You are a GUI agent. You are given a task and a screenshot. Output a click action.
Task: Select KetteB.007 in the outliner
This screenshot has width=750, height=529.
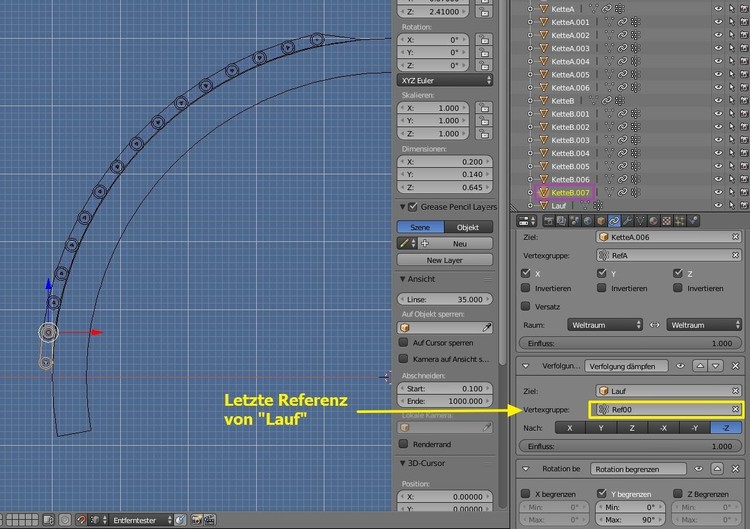(x=570, y=192)
